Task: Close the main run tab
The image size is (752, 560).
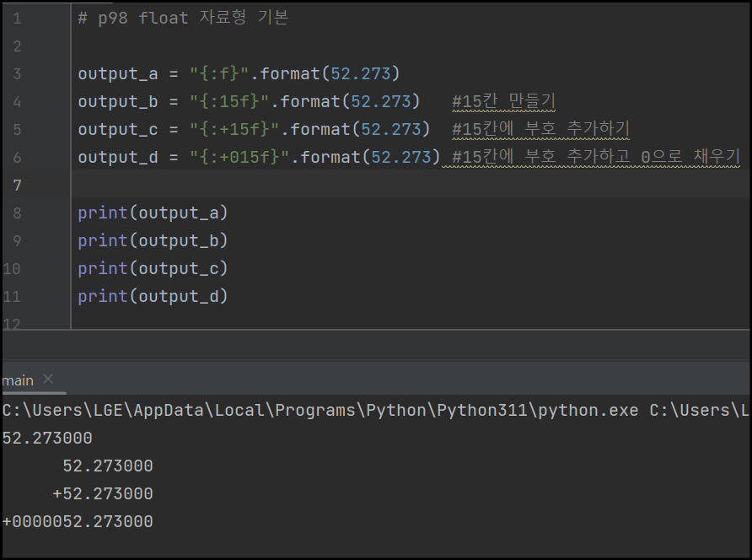Action: 48,379
